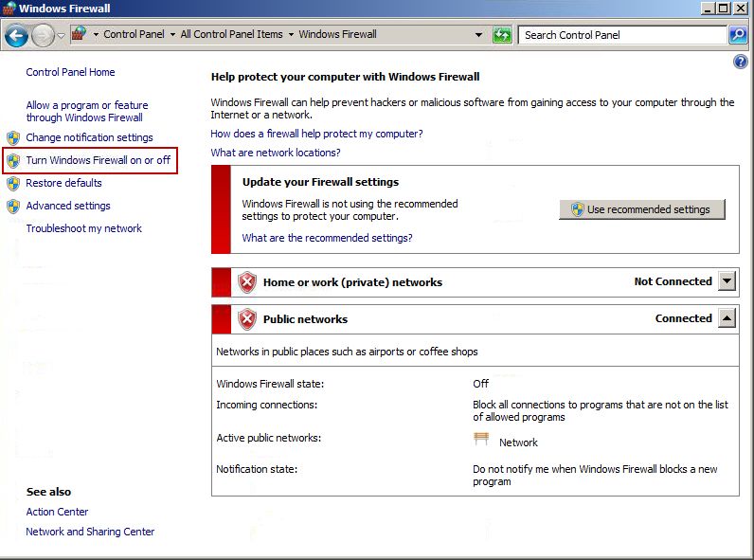This screenshot has width=754, height=560.
Task: Minimize the Windows Firewall window
Action: (707, 9)
